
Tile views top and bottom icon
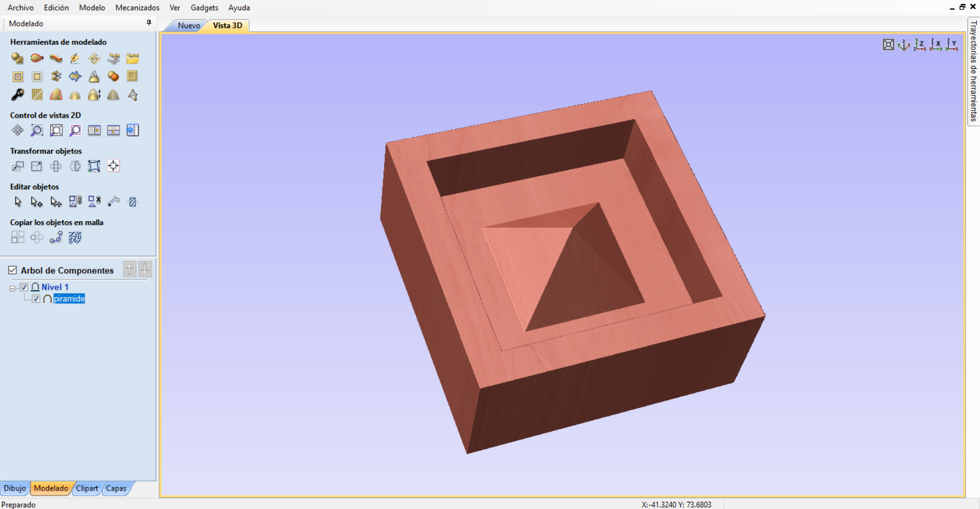[113, 131]
